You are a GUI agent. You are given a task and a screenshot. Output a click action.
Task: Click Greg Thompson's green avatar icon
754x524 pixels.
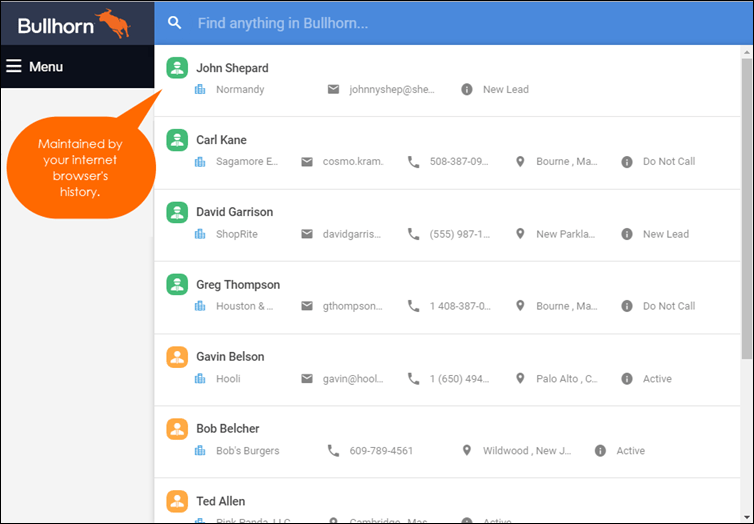pyautogui.click(x=177, y=285)
